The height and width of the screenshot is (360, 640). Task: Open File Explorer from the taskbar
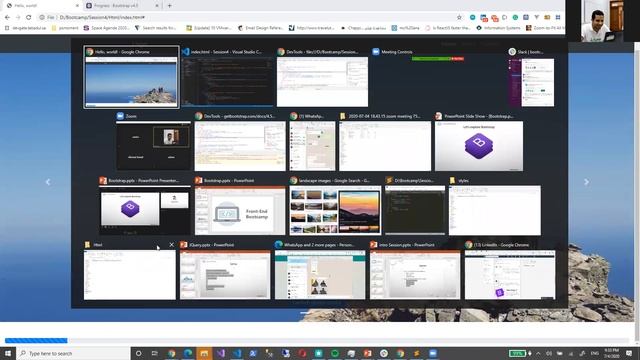(x=204, y=353)
